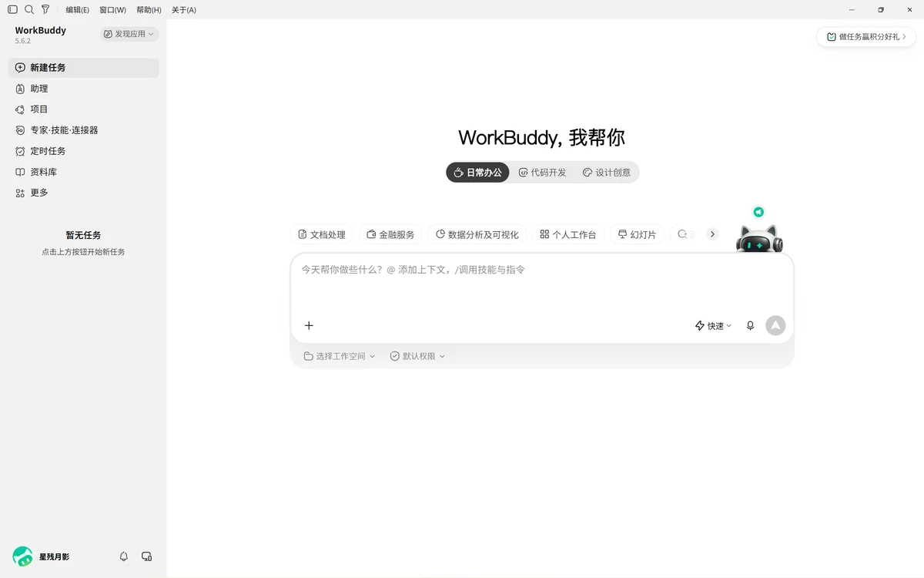Screen dimensions: 924x578
Task: Expand the 发现应用 dropdown
Action: (129, 34)
